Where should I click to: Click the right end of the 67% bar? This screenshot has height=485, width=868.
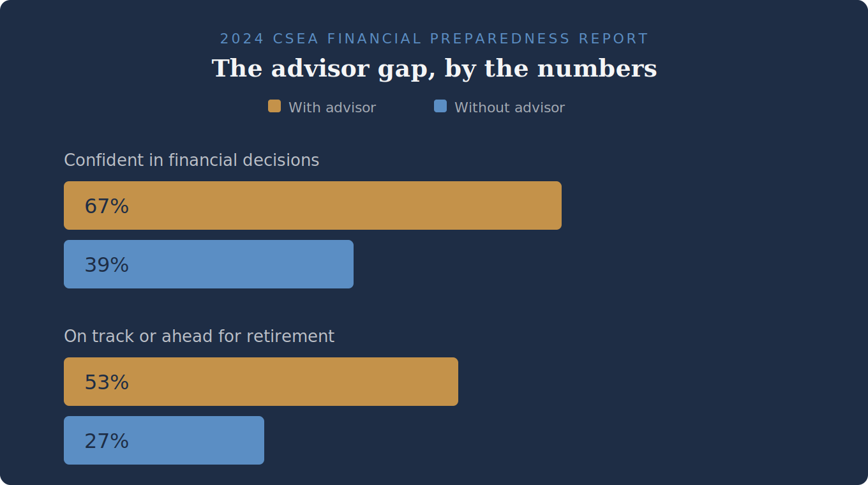pyautogui.click(x=557, y=205)
